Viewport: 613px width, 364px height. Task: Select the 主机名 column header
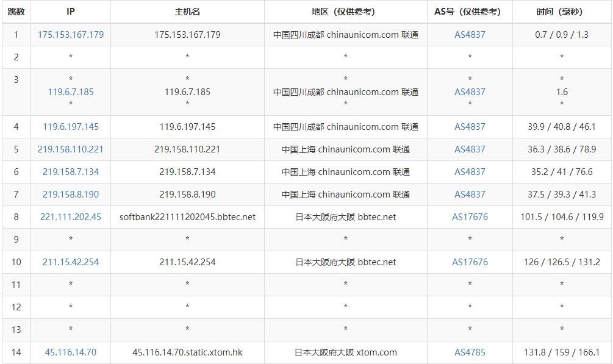187,12
